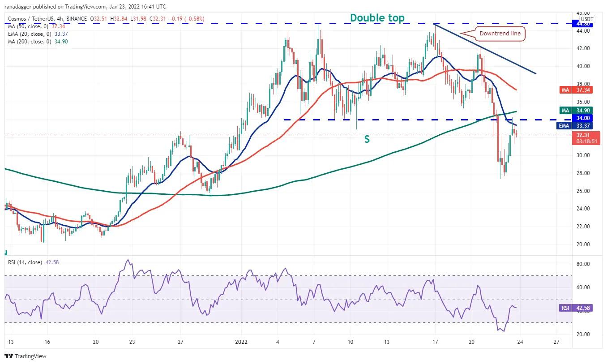Click the 17 date label on time axis
This screenshot has height=364, width=607.
(435, 342)
